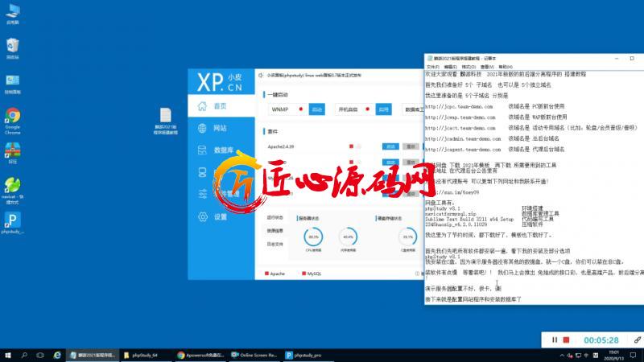
Task: Click the FTP server icon in phpstudy sidebar
Action: pos(203,172)
